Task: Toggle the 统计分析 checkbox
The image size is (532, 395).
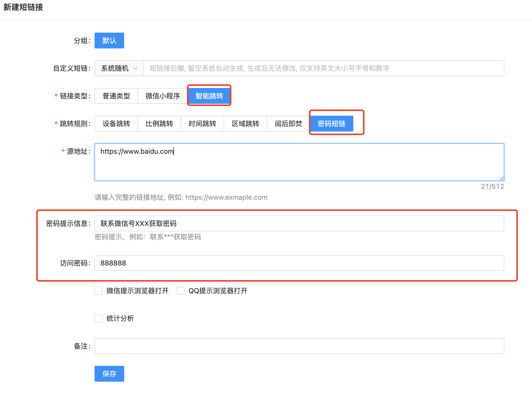Action: [x=98, y=318]
